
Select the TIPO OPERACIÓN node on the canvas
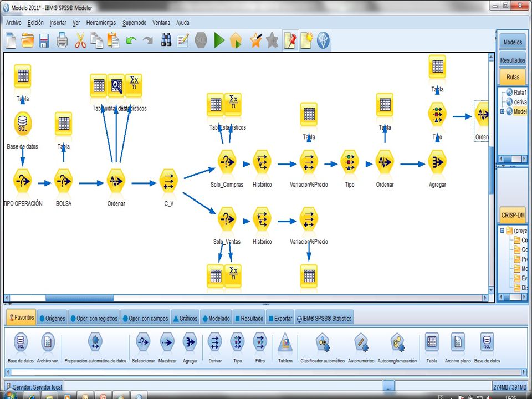(22, 181)
